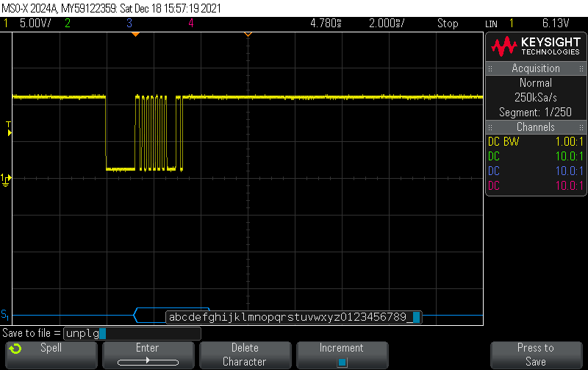Click Press to Save softkey
This screenshot has width=588, height=370.
(x=537, y=355)
